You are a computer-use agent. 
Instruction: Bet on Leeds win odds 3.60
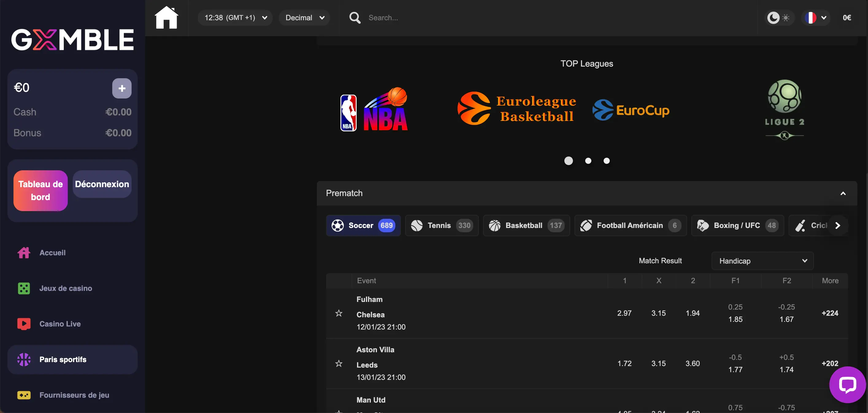click(693, 363)
